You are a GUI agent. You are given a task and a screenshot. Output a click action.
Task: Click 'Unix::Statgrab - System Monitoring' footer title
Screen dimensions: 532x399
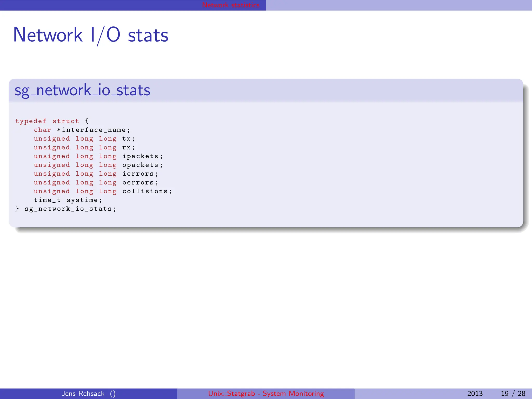266,394
